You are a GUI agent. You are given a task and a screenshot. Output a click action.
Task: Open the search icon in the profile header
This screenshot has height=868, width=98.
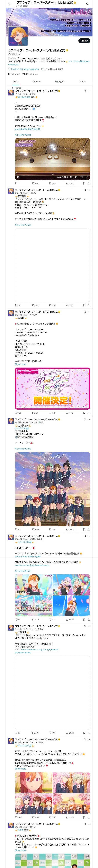[x=87, y=4]
